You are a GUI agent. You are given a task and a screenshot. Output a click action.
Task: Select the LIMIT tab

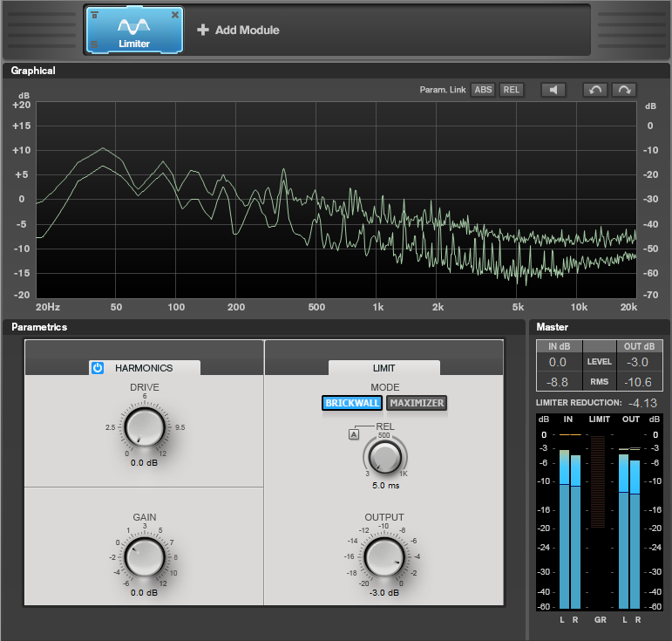click(x=384, y=368)
